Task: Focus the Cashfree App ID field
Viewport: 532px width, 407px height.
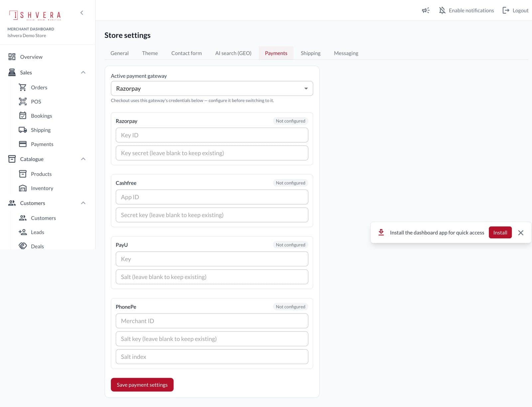Action: click(x=212, y=197)
